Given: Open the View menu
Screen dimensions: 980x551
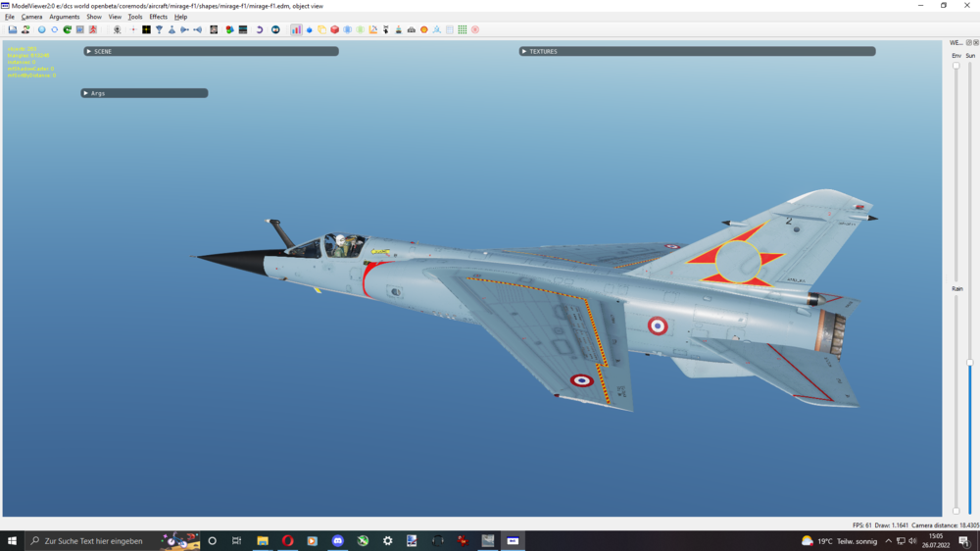Looking at the screenshot, I should (115, 17).
